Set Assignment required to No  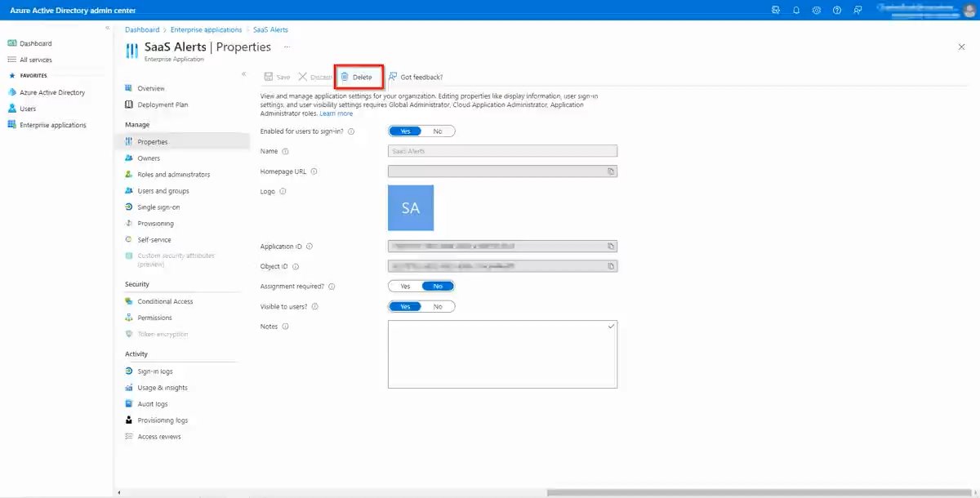438,287
